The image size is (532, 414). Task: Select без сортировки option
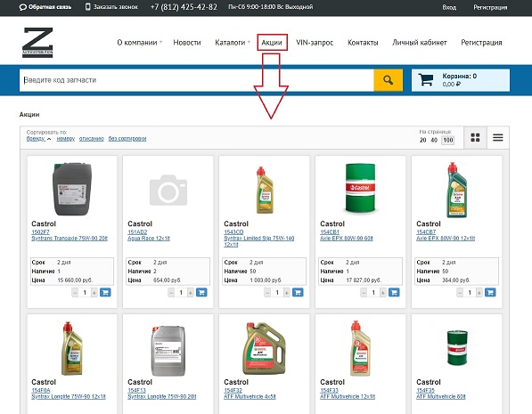pos(127,139)
